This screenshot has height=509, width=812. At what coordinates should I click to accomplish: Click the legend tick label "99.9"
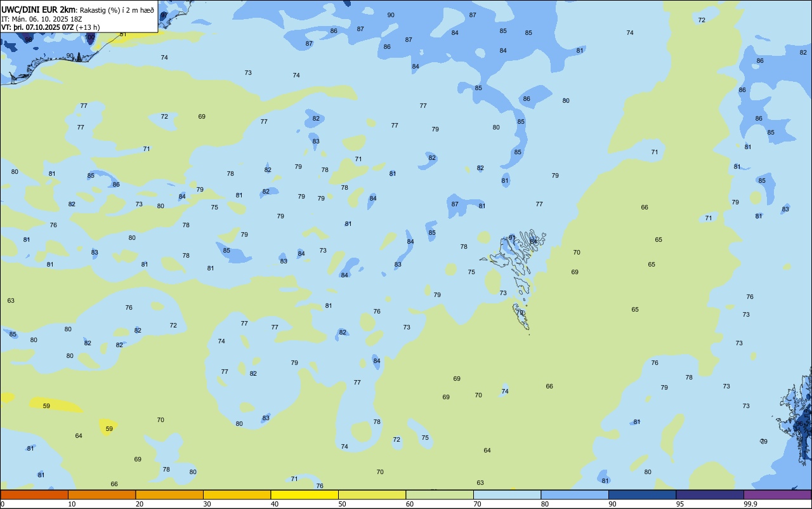(x=750, y=504)
